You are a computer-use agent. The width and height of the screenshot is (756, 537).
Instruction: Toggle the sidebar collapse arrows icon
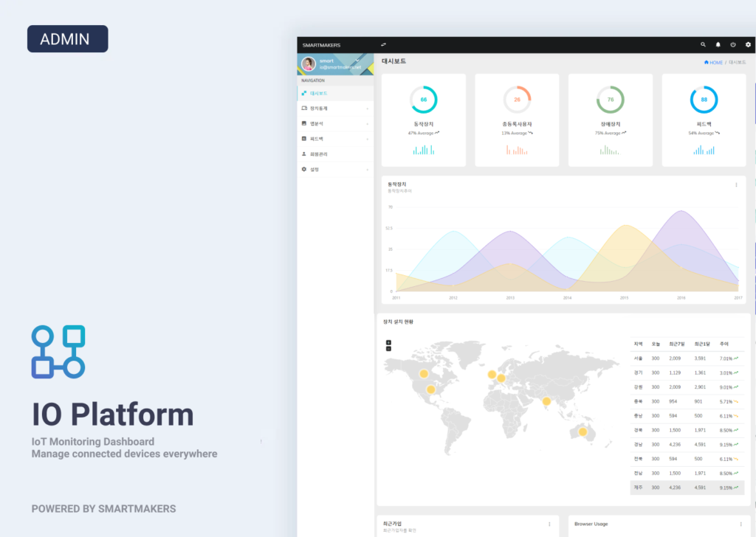click(x=383, y=44)
